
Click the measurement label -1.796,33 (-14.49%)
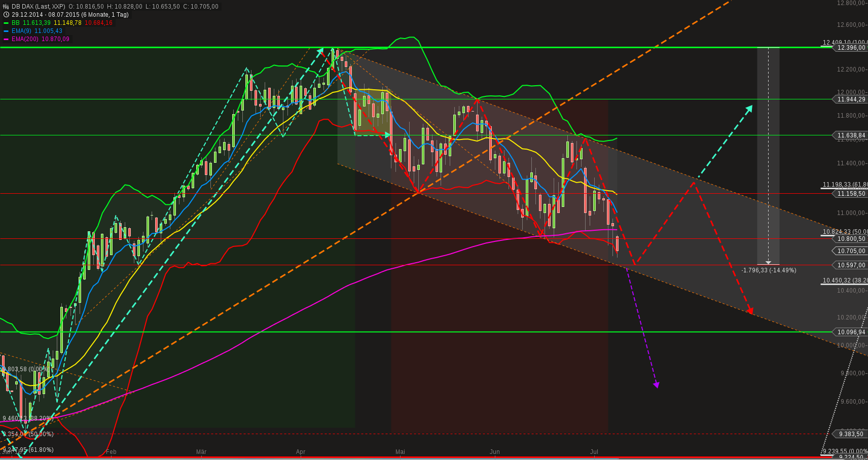click(x=769, y=270)
